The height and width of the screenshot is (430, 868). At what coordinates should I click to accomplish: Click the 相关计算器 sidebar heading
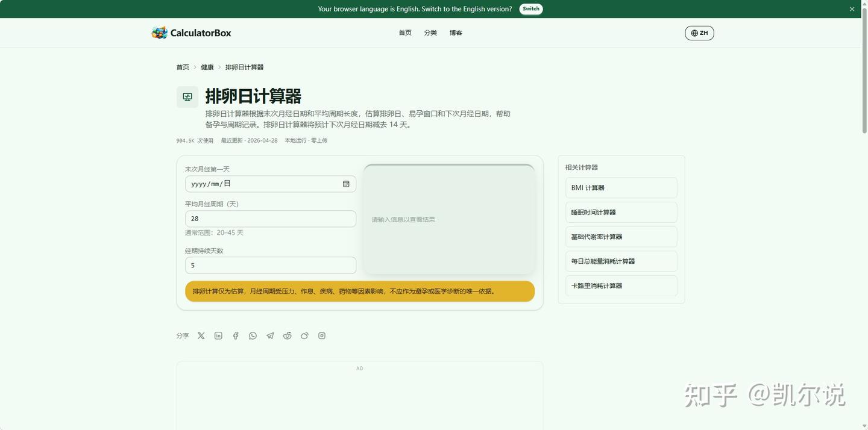tap(582, 167)
